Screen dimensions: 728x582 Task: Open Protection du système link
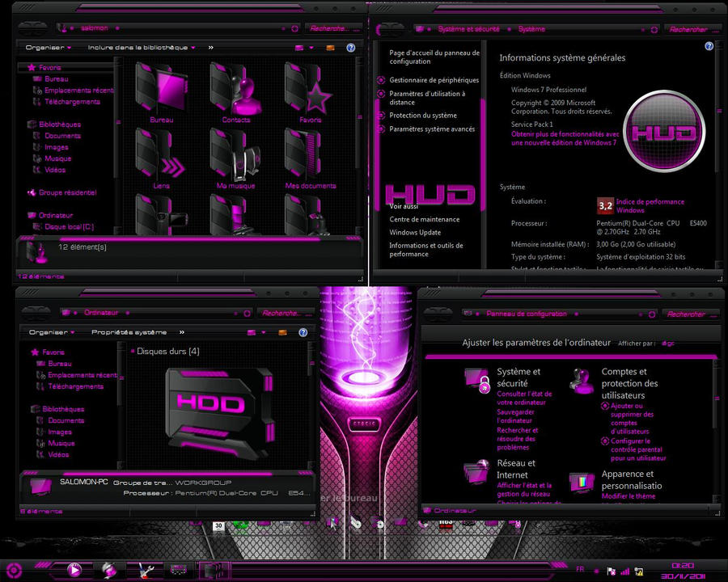click(x=422, y=116)
